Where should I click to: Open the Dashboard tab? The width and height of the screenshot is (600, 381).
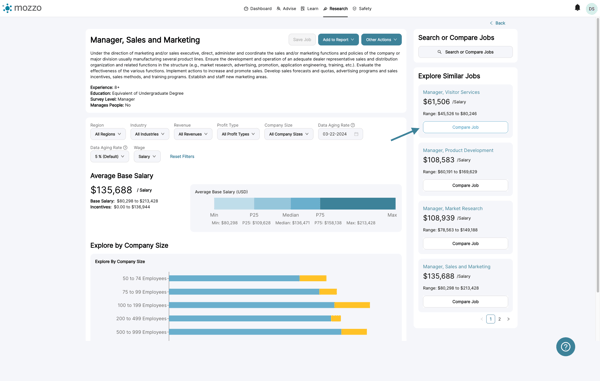coord(258,8)
